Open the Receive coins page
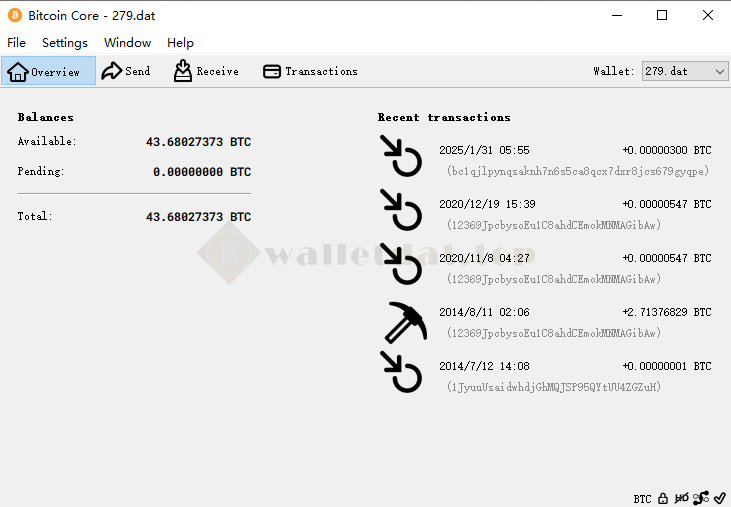 click(x=206, y=71)
